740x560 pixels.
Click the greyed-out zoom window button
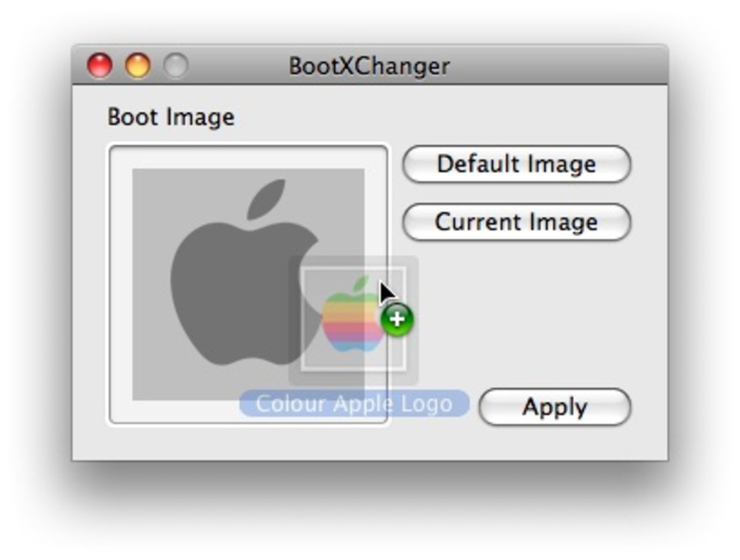(176, 65)
